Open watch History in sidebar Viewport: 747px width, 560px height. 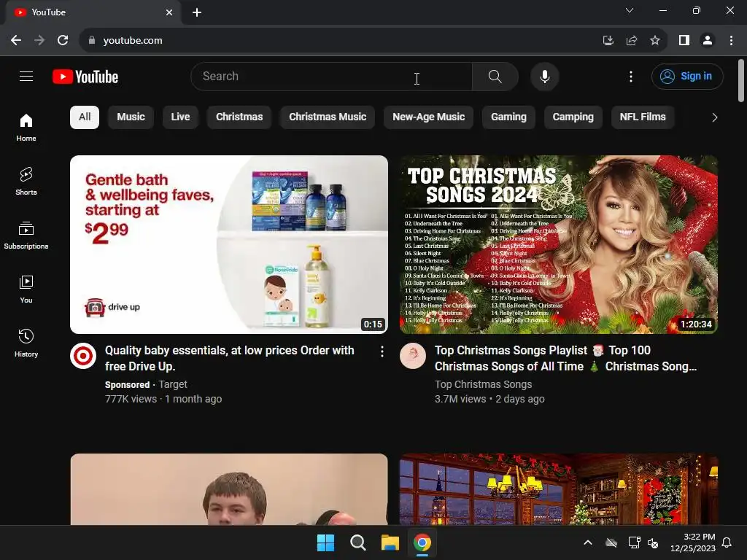pos(26,343)
